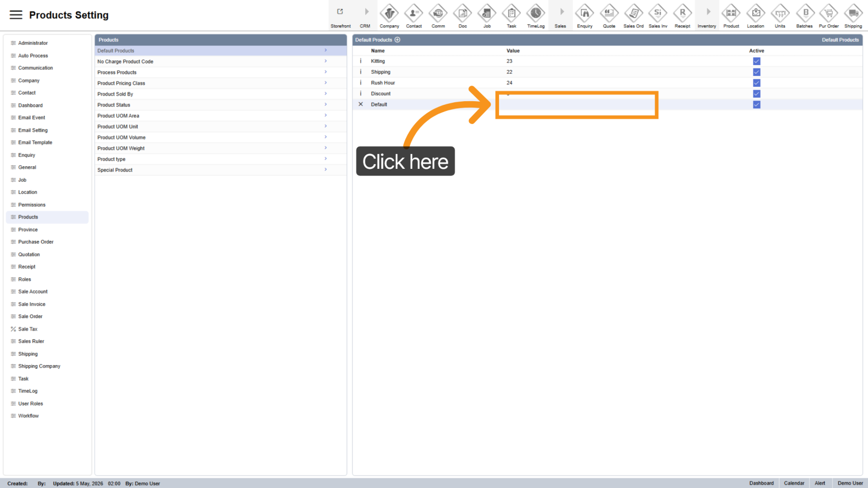Open Calendar from the status bar
Viewport: 868px width, 488px height.
794,483
